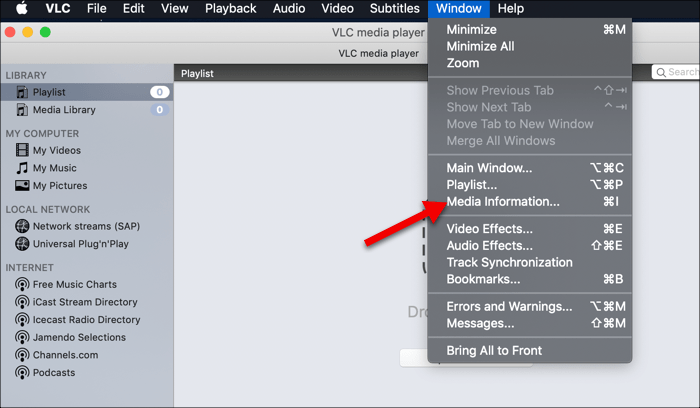Click the Universal Plug'n'Play icon
This screenshot has width=700, height=408.
pos(22,244)
